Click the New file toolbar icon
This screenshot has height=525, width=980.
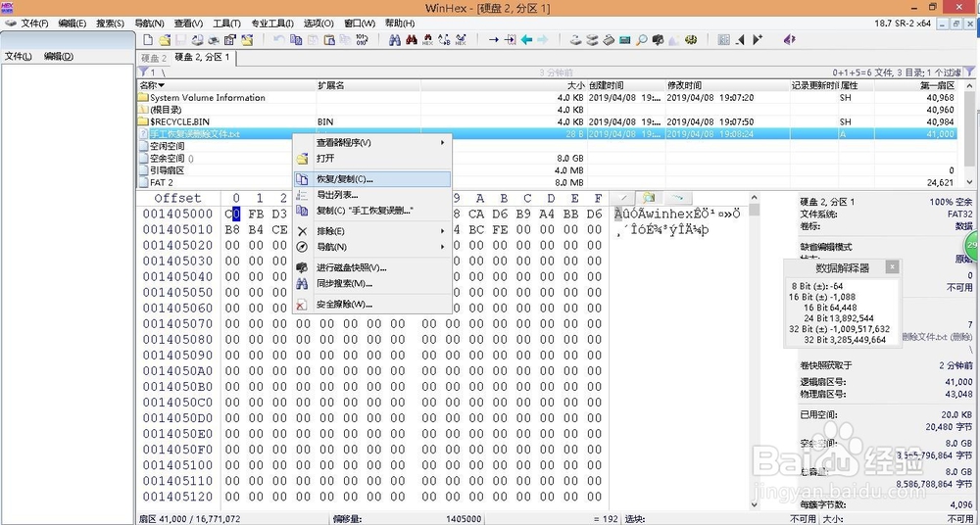148,40
